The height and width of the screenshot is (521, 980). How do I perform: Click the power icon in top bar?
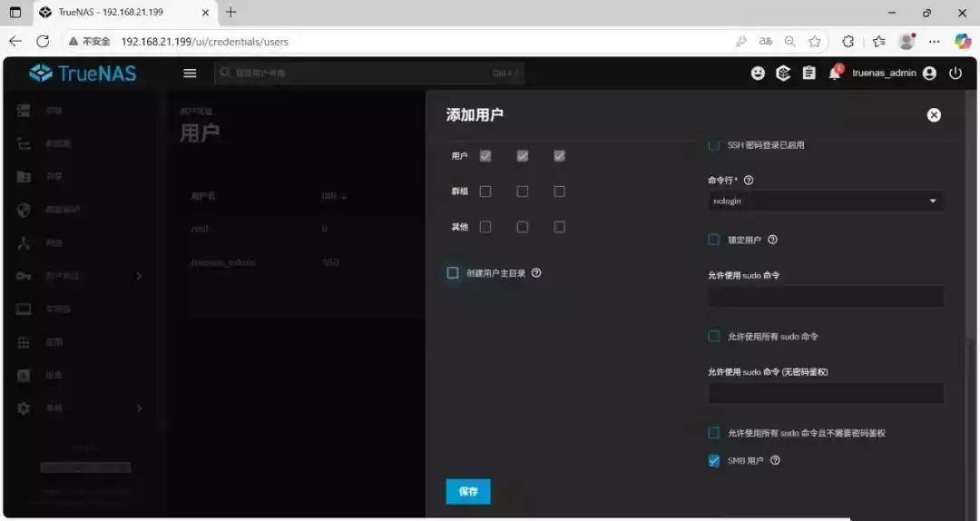[x=955, y=74]
